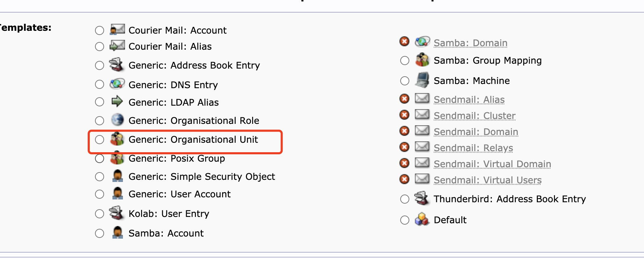Click the Sendmail: Virtual Users envelope icon
This screenshot has height=261, width=644.
pos(422,179)
